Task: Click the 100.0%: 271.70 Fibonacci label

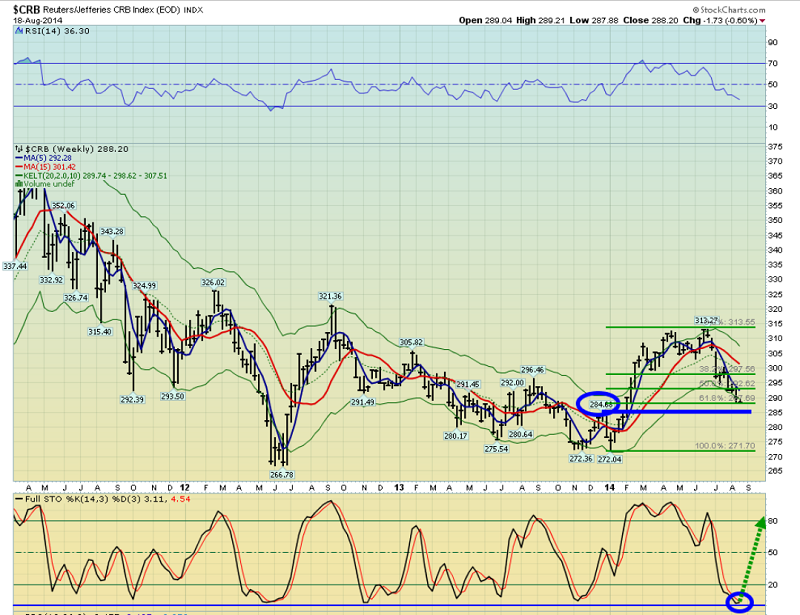Action: pos(725,446)
